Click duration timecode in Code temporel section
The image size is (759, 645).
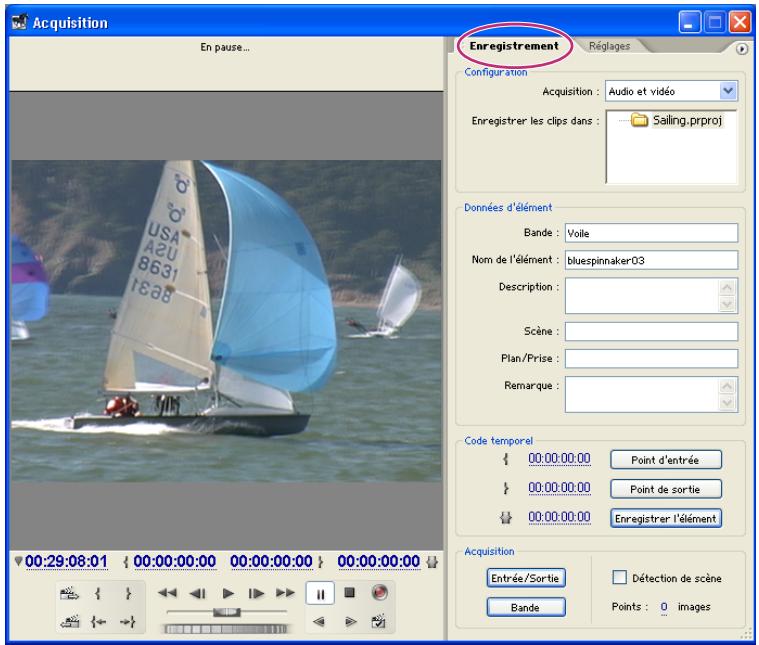(x=560, y=518)
